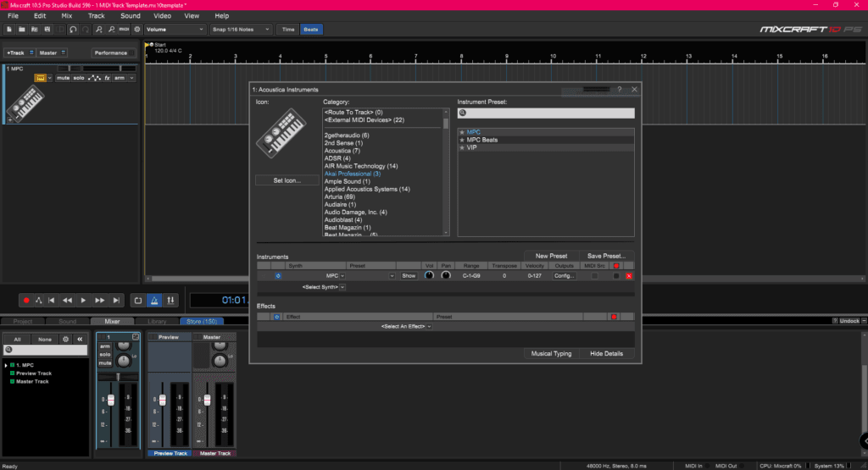This screenshot has height=470, width=868.
Task: Click the Set Icon button
Action: click(287, 181)
